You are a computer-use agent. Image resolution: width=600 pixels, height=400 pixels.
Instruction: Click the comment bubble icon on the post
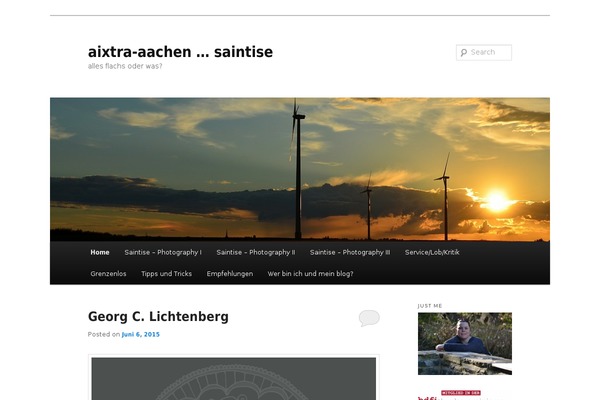(369, 318)
